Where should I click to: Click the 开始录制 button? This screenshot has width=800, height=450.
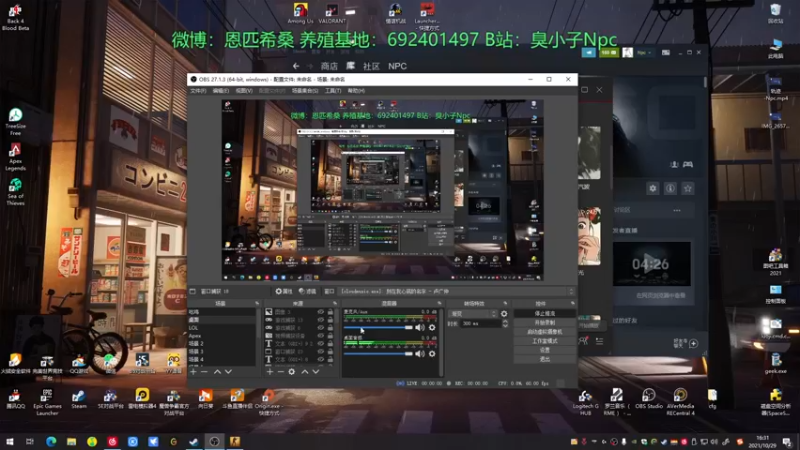[544, 322]
